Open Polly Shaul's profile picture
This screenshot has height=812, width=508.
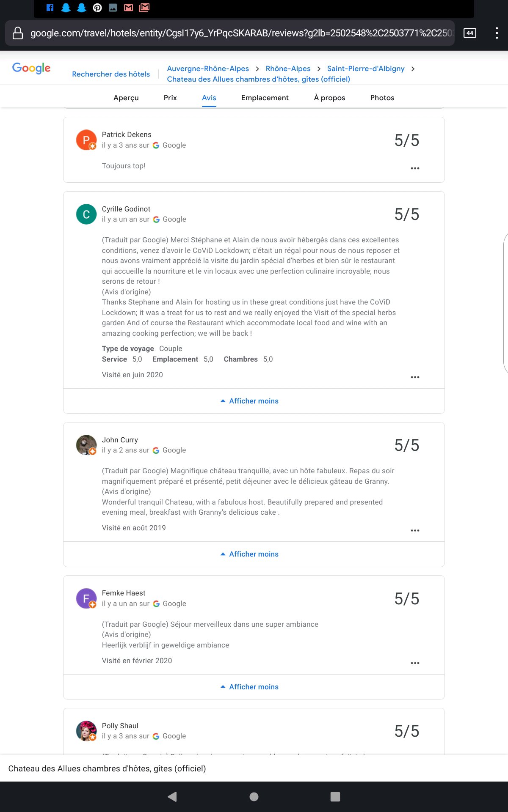pos(86,731)
